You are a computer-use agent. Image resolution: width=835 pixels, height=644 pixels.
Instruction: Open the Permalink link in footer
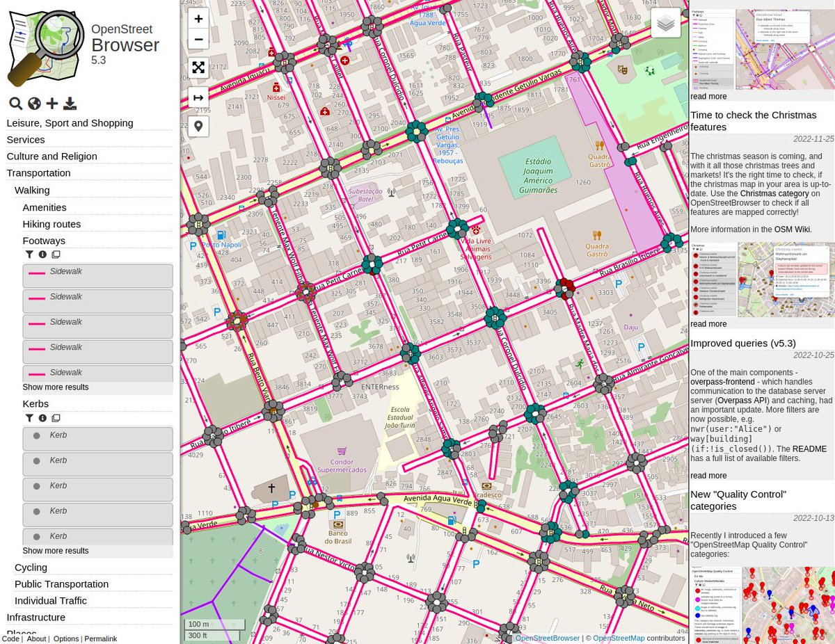(101, 638)
